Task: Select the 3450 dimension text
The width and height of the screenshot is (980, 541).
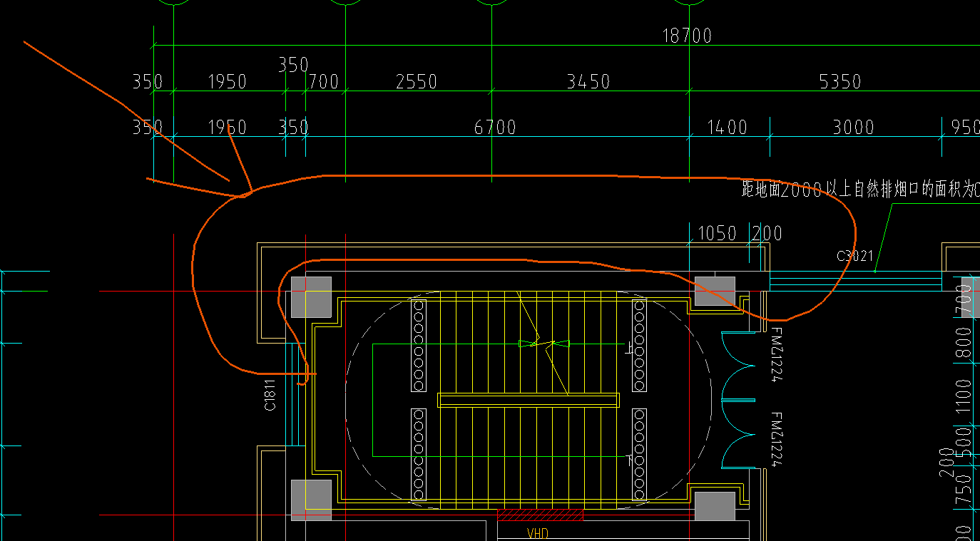Action: click(x=588, y=81)
